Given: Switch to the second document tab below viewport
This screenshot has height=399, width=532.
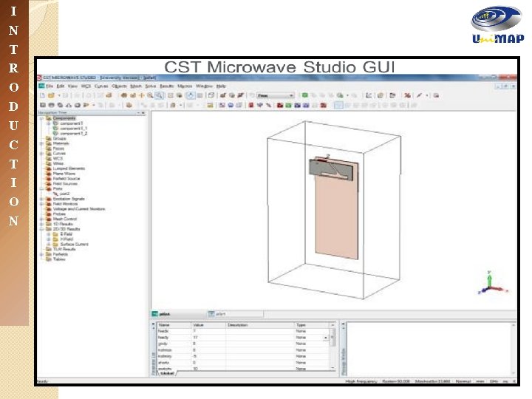Looking at the screenshot, I should (236, 314).
